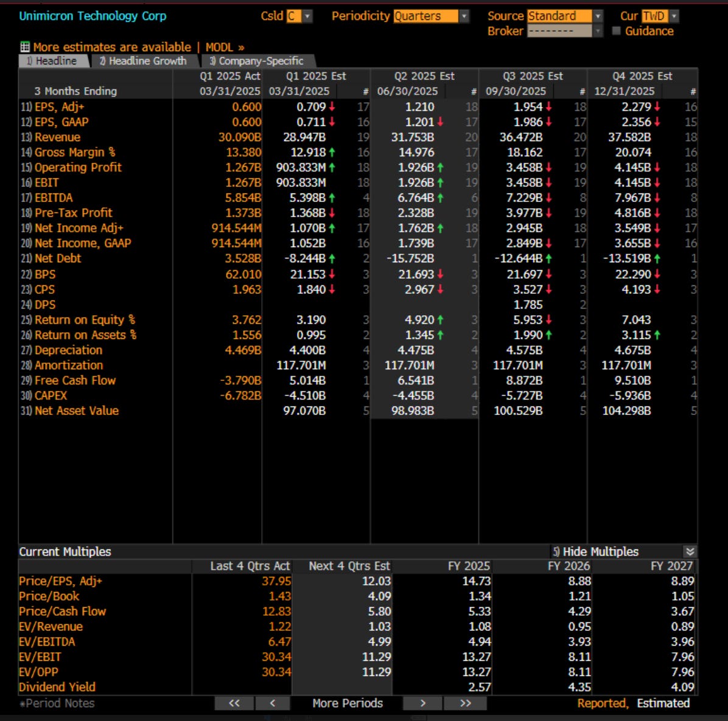Viewport: 728px width, 721px height.
Task: Click the Revenue 30.090B actual value
Action: [x=240, y=138]
